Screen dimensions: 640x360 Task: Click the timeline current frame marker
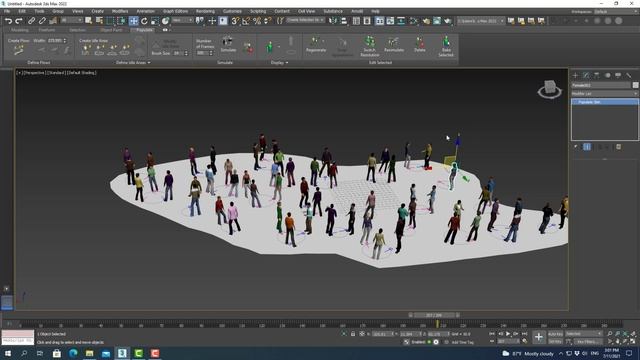pyautogui.click(x=437, y=324)
